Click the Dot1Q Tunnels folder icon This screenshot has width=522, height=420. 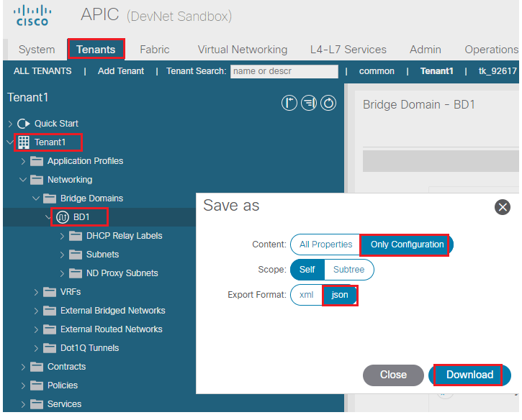coord(50,348)
